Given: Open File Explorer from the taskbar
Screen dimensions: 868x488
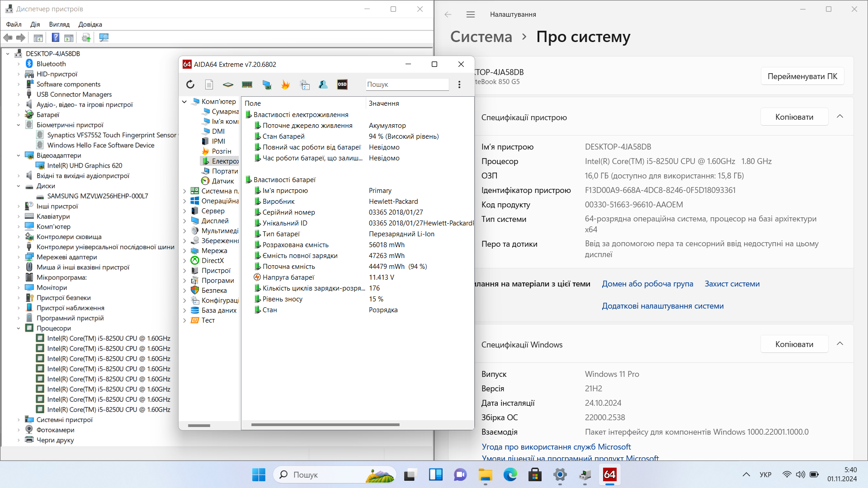Looking at the screenshot, I should [x=486, y=474].
